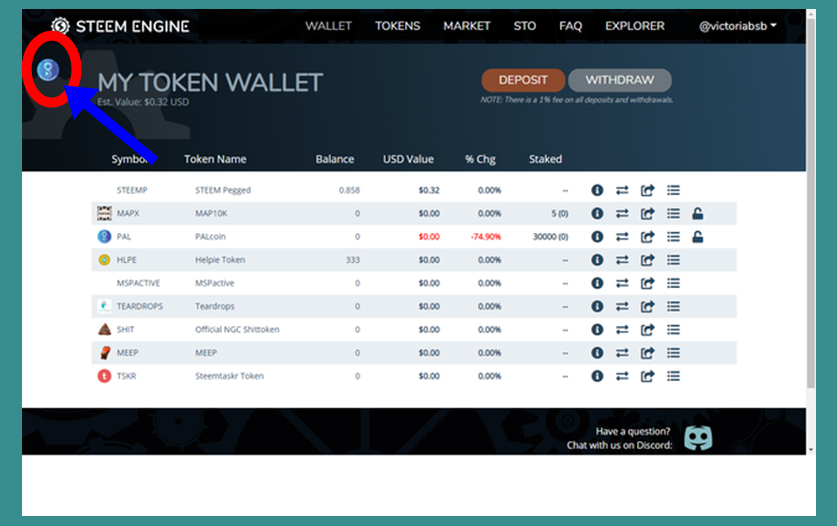Image resolution: width=837 pixels, height=526 pixels.
Task: Open info for the MEEP token
Action: coord(597,353)
